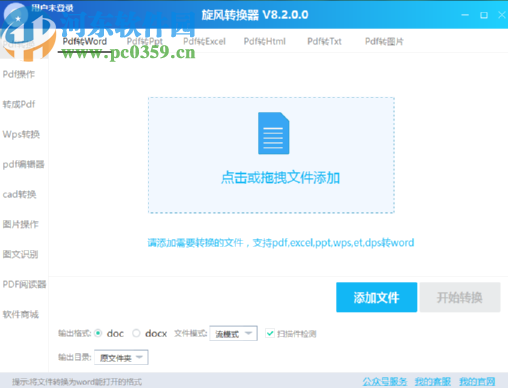The height and width of the screenshot is (388, 508).
Task: Expand the 文件模式 流模式 dropdown
Action: (x=233, y=333)
